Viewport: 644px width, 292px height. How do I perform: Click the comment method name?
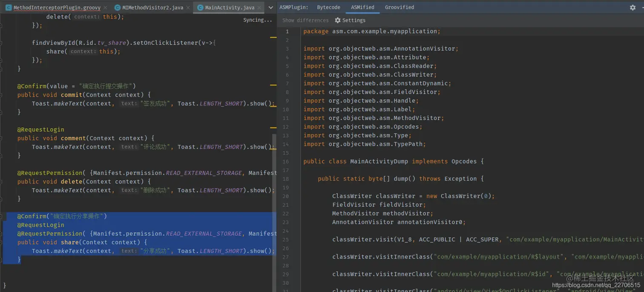[x=73, y=138]
